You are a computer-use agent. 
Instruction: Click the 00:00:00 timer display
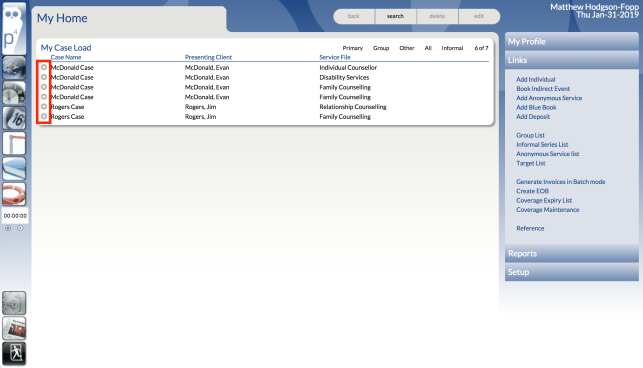(15, 216)
